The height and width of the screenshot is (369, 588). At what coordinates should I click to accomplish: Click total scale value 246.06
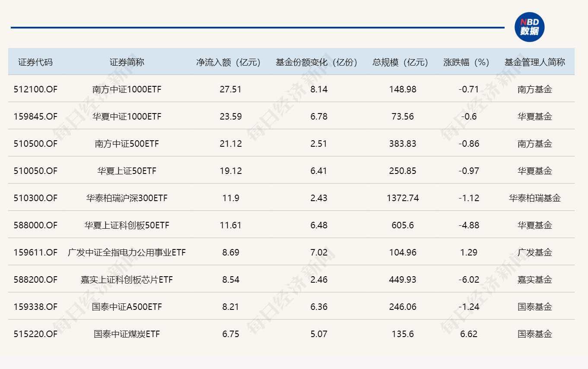[402, 307]
